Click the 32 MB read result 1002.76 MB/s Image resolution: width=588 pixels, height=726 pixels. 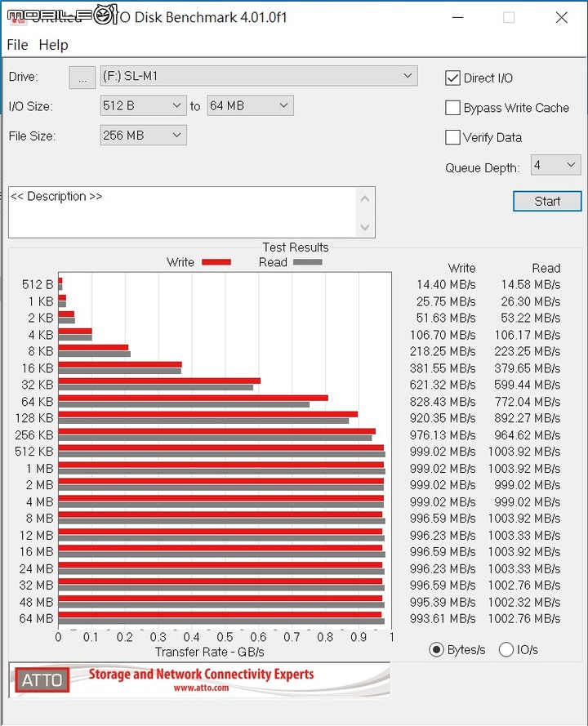524,586
